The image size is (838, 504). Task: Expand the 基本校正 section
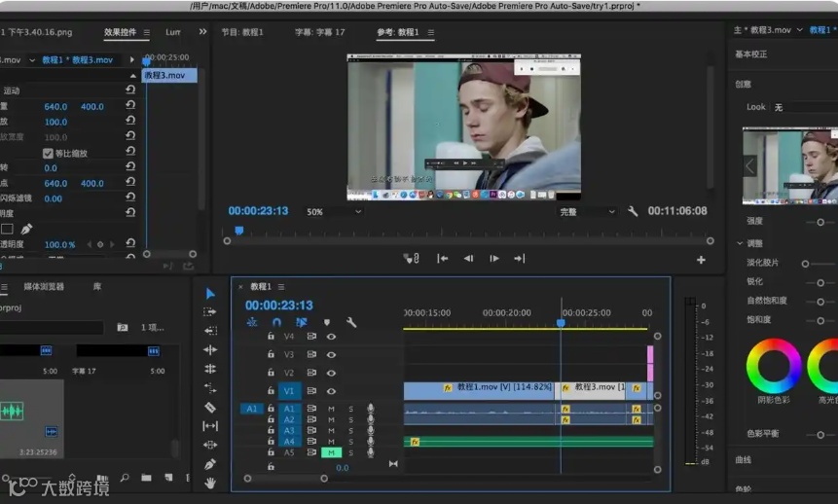[750, 54]
